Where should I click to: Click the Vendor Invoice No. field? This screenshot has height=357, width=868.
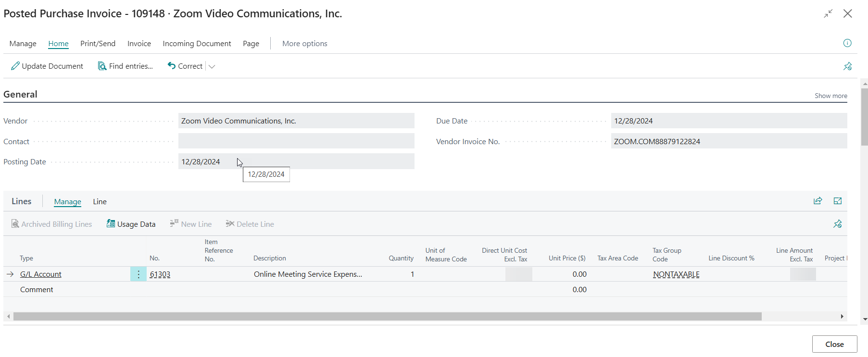729,141
